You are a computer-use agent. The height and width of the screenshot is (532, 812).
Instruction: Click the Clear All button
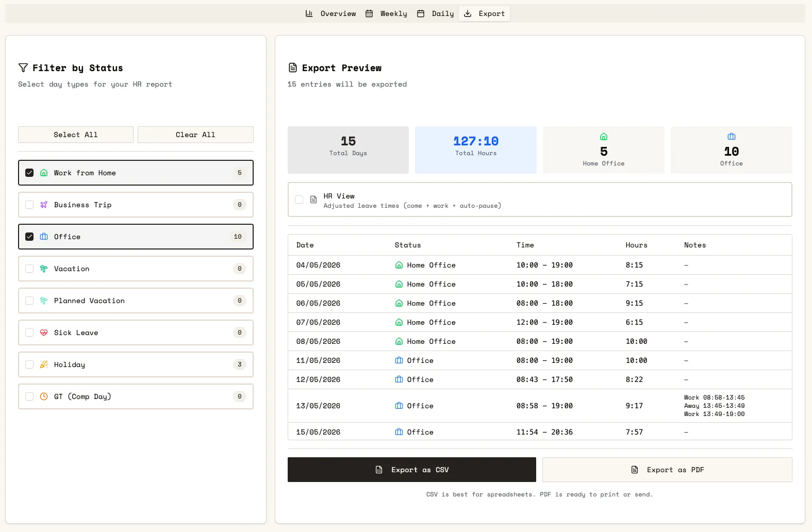(195, 135)
